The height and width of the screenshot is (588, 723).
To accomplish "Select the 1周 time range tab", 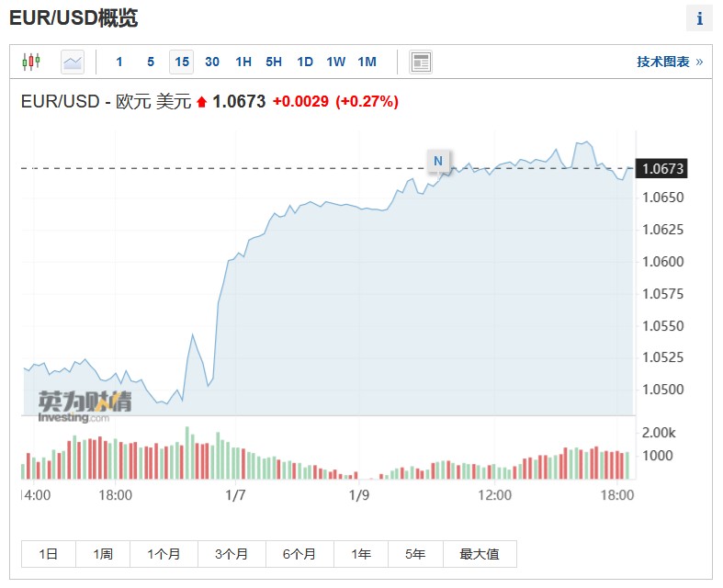I will click(103, 554).
